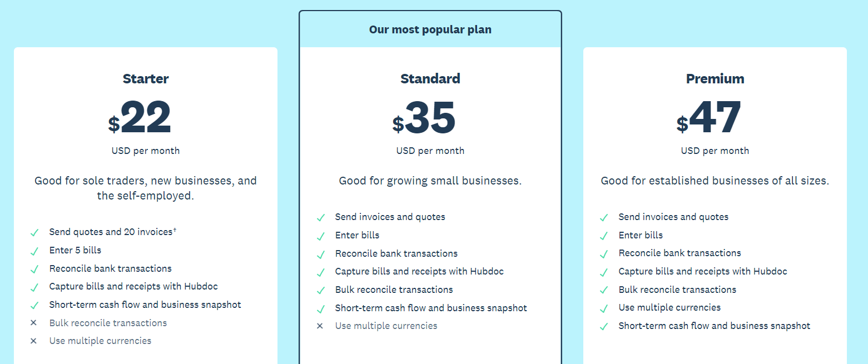Click checkmark beside Starter 'Enter 5 bills'
Viewport: 868px width, 364px height.
[34, 251]
